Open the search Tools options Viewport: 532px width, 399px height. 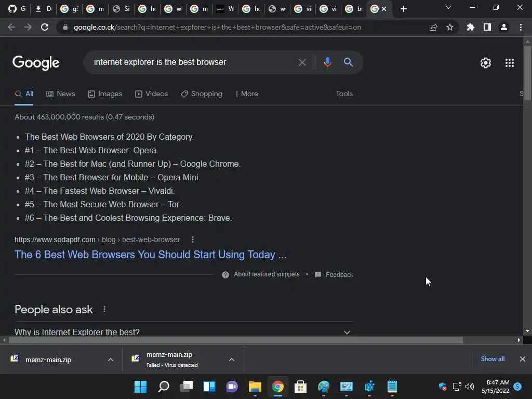tap(344, 94)
